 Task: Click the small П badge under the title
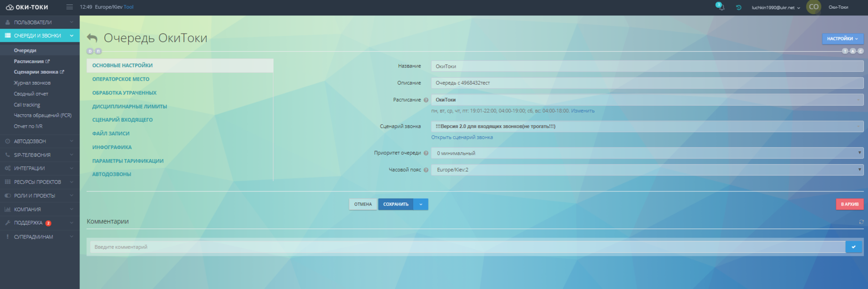tap(98, 51)
